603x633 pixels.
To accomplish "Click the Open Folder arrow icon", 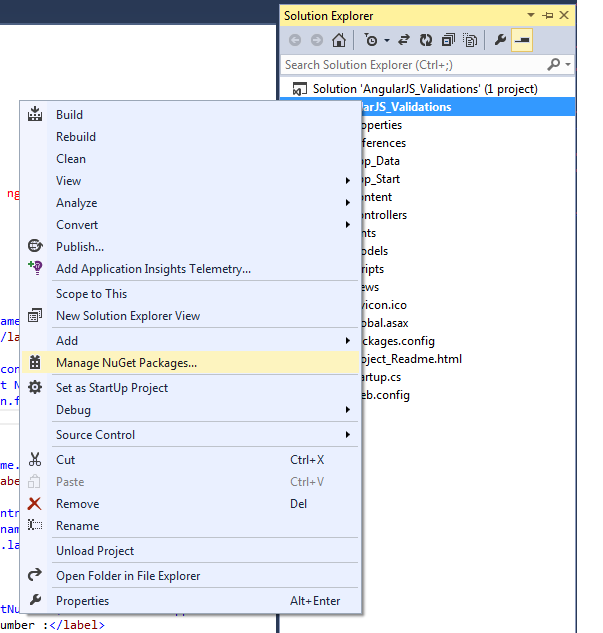I will click(x=35, y=574).
